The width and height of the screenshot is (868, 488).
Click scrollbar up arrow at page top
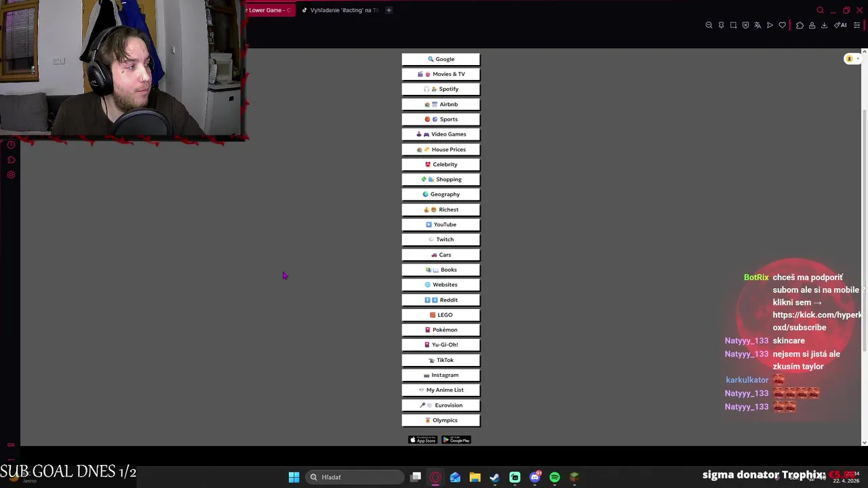click(864, 52)
